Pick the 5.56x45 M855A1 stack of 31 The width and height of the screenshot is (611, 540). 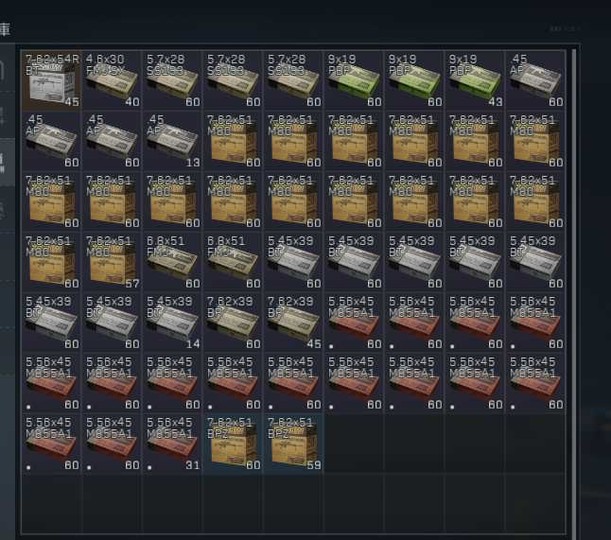[173, 443]
